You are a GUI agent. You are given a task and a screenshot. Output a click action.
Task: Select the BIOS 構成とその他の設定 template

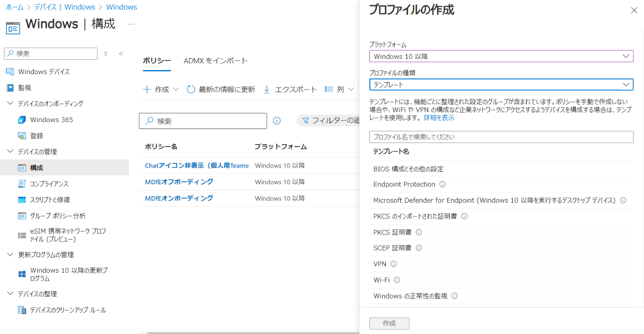[501, 169]
